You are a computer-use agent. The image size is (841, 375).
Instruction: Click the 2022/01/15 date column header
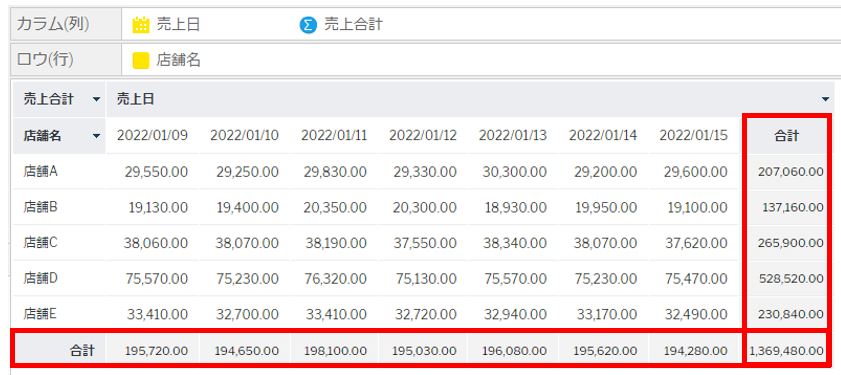click(x=694, y=136)
